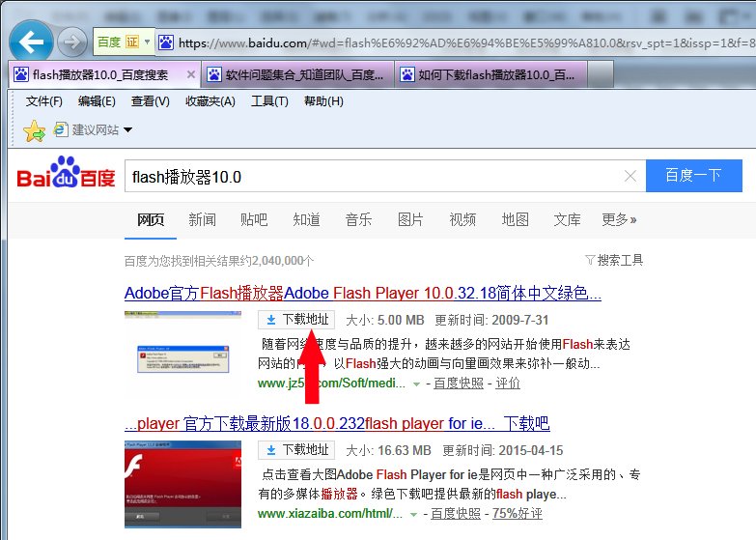Click the red Flash Player thumbnail
The image size is (756, 540).
click(182, 484)
